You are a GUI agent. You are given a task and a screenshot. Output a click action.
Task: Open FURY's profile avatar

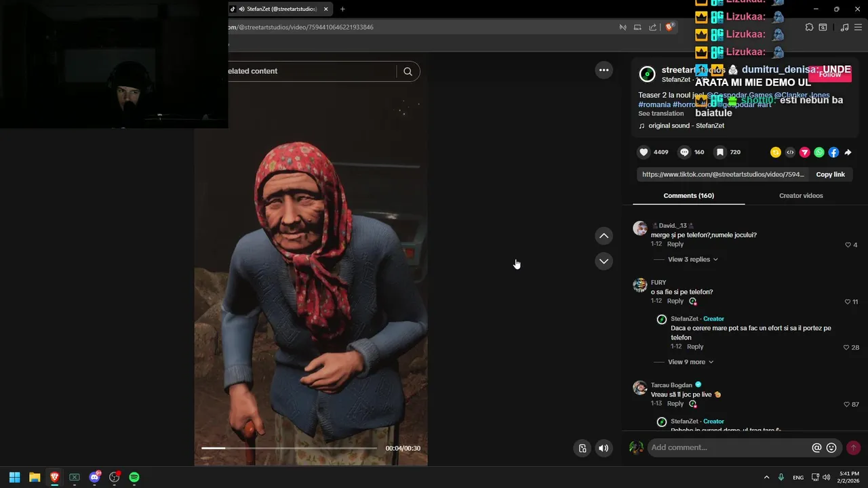[x=639, y=285]
